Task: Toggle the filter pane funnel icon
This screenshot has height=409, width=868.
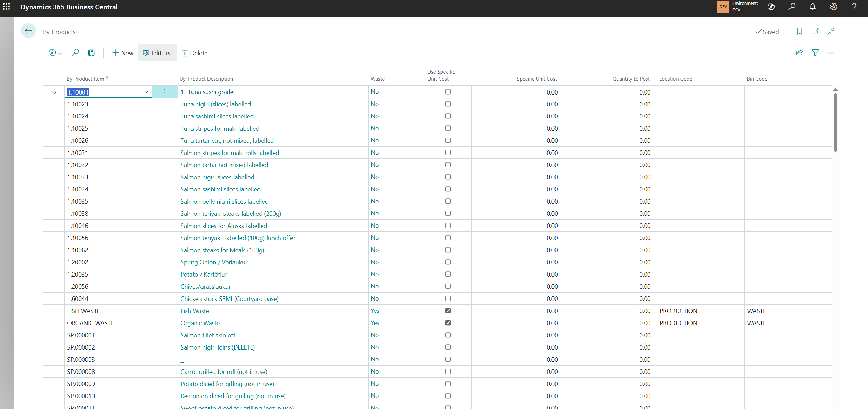Action: [x=815, y=53]
